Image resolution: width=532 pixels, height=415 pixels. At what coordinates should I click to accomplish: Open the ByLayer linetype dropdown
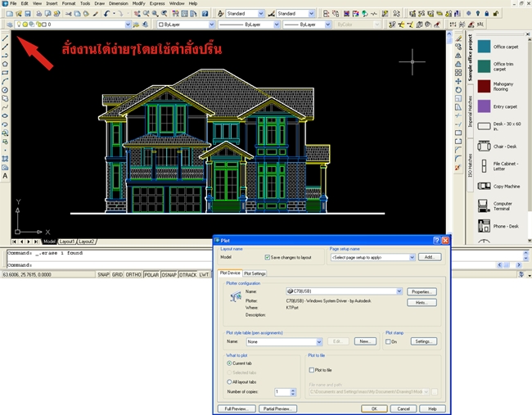tap(249, 25)
